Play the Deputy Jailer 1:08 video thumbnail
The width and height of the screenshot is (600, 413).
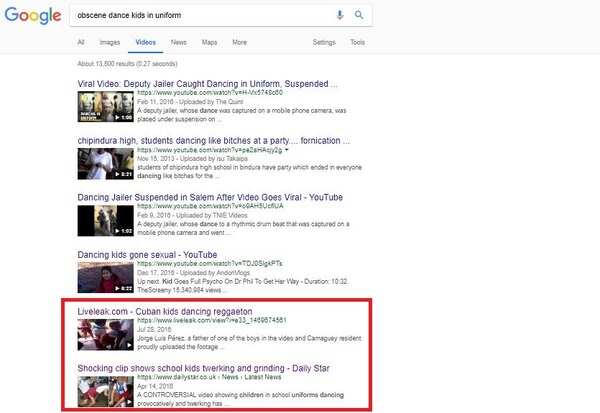pyautogui.click(x=106, y=106)
